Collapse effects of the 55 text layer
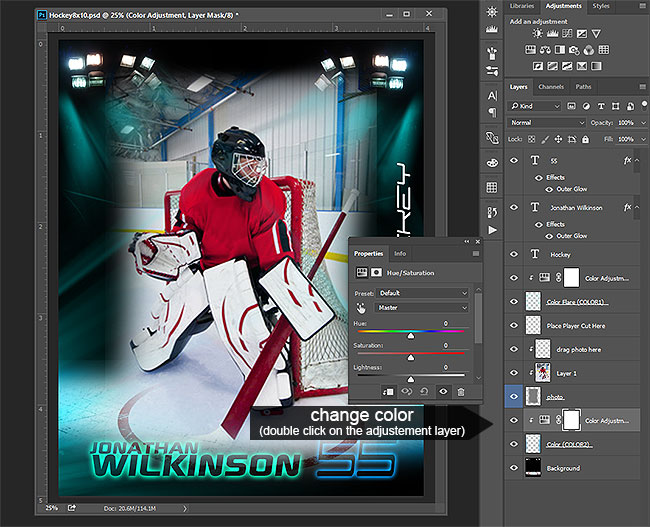The height and width of the screenshot is (527, 650). click(x=637, y=160)
